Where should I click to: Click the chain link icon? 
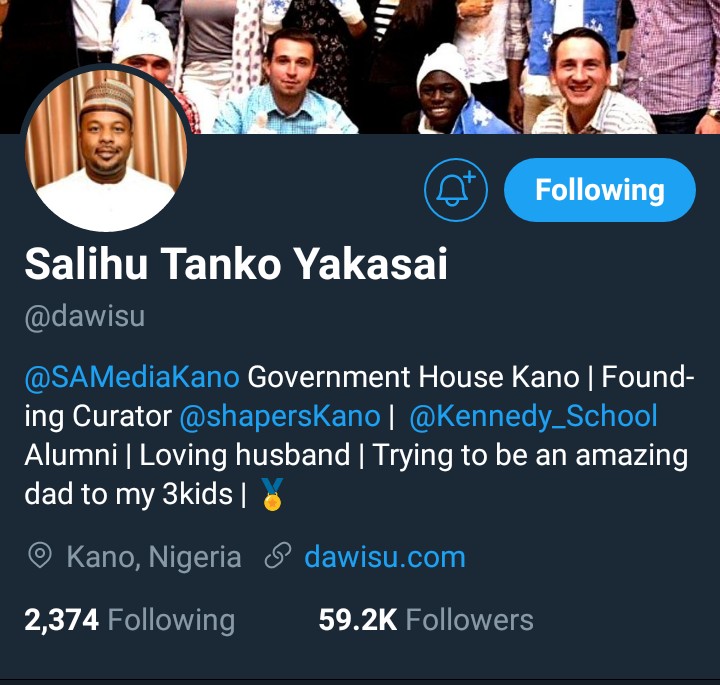(278, 556)
